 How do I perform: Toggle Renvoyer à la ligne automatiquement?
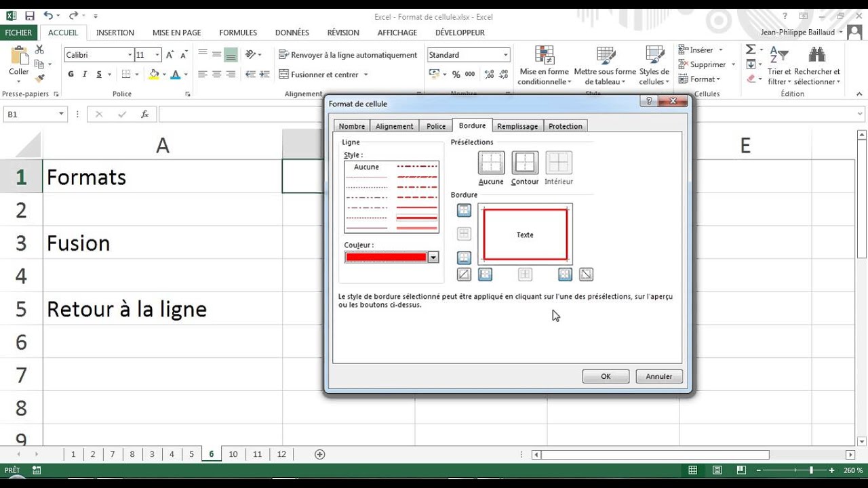pyautogui.click(x=348, y=55)
